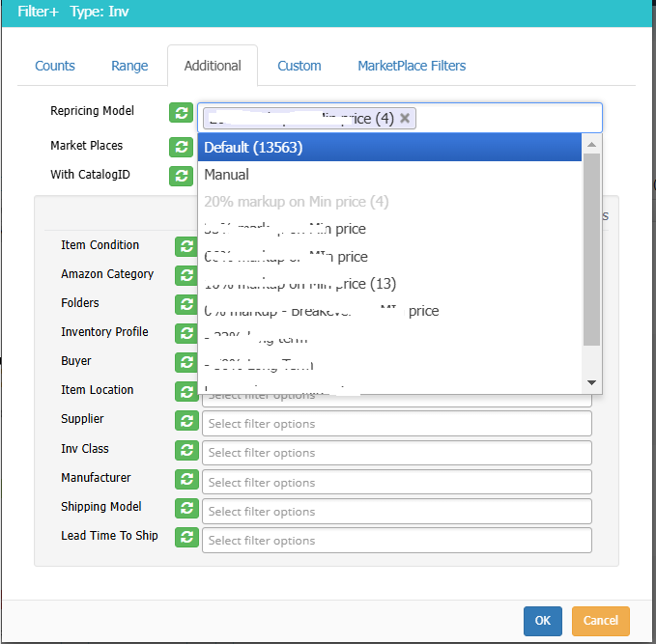
Task: Switch to the Counts tab
Action: [x=55, y=66]
